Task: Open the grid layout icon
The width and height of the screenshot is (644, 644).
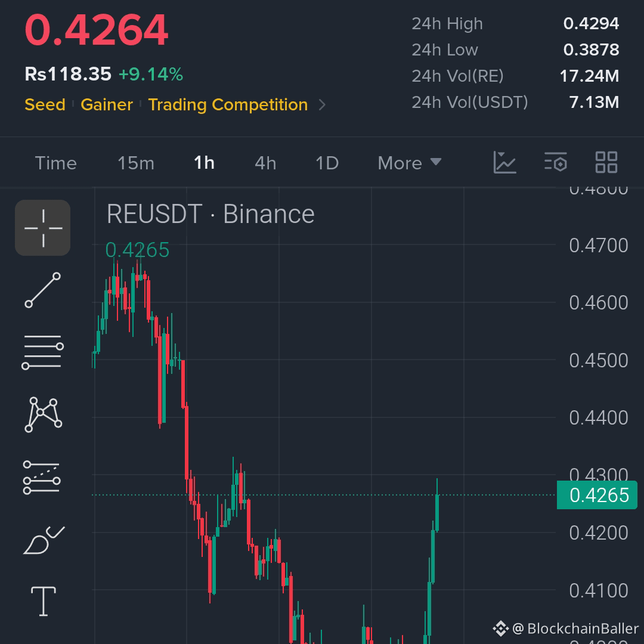Action: pos(606,162)
